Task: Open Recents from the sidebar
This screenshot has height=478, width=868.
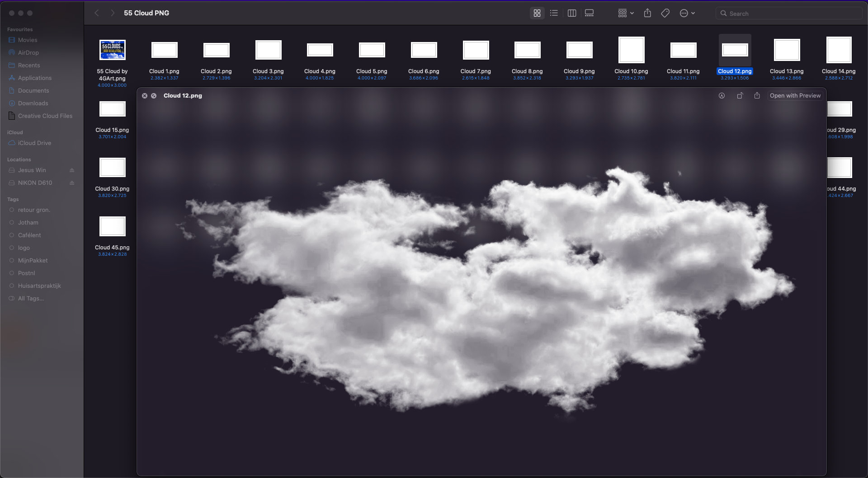Action: (x=28, y=65)
